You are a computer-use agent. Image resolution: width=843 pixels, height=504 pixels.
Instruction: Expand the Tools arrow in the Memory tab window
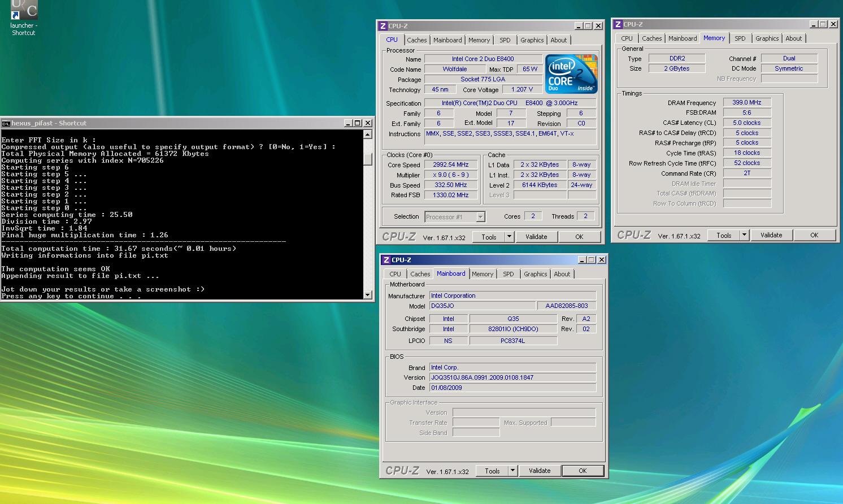744,235
